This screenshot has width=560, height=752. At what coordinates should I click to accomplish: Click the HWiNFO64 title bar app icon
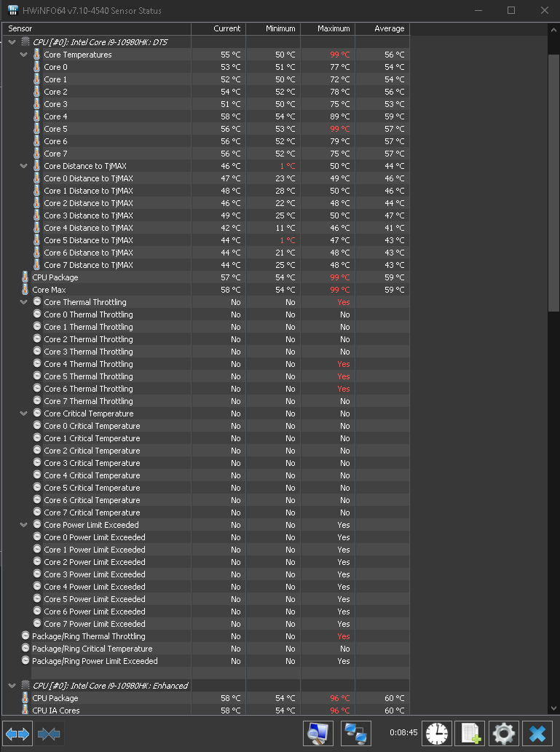[13, 10]
